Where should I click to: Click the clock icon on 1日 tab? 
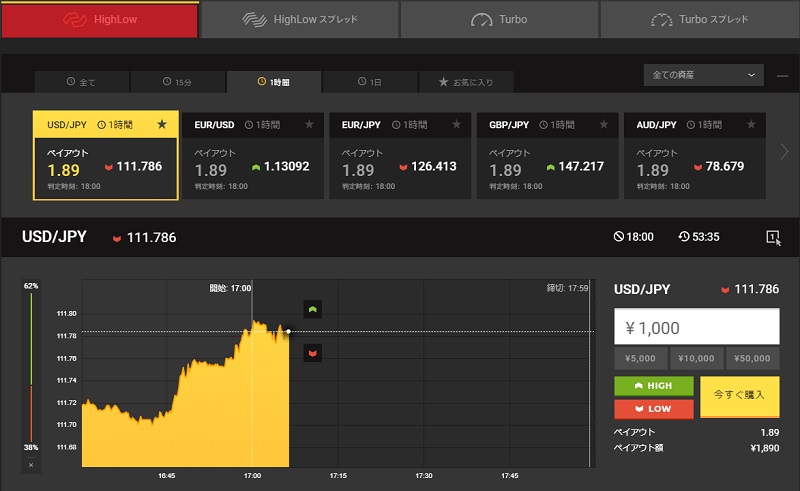pos(362,81)
